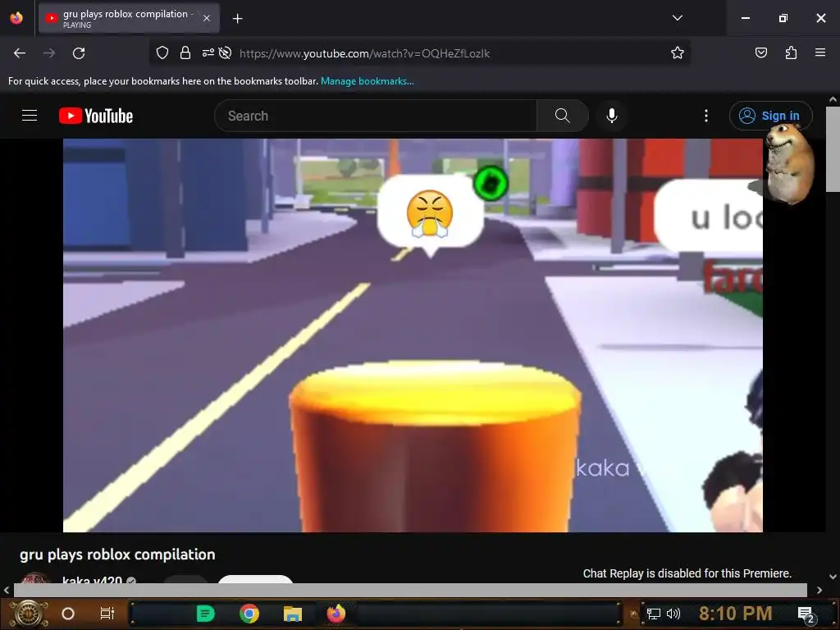840x630 pixels.
Task: Open the green notes app on taskbar
Action: (205, 614)
